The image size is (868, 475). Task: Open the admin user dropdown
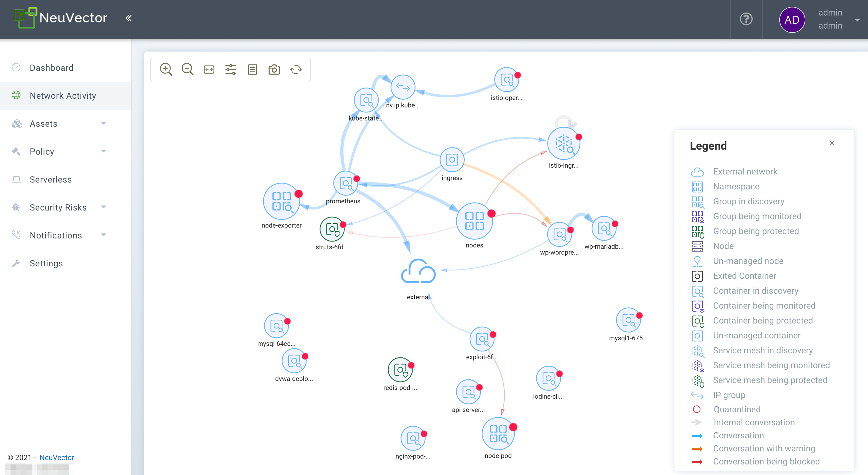857,20
